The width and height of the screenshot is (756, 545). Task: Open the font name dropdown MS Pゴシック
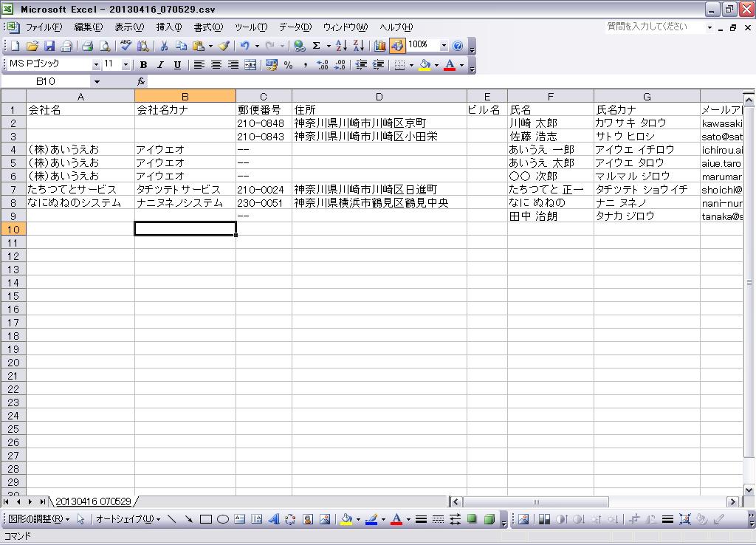click(x=95, y=65)
